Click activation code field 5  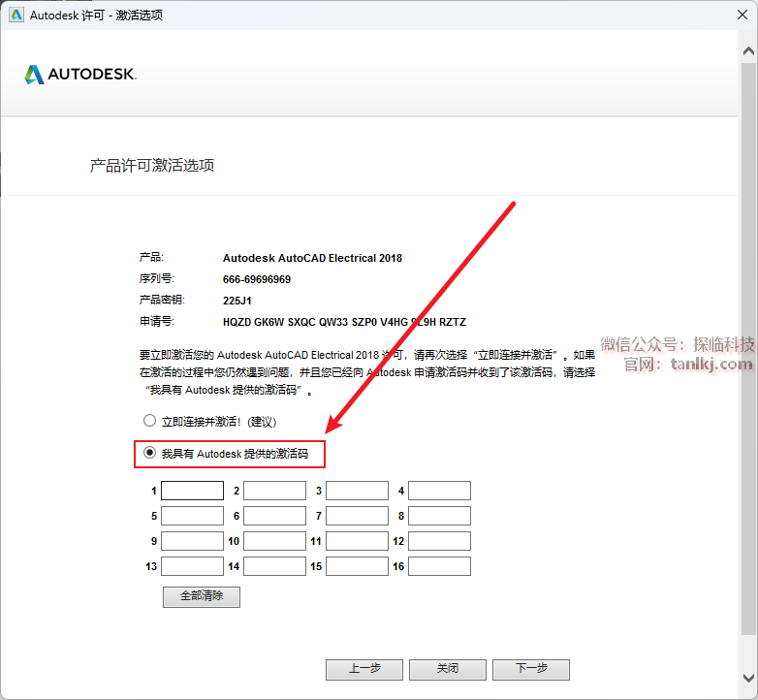tap(192, 516)
